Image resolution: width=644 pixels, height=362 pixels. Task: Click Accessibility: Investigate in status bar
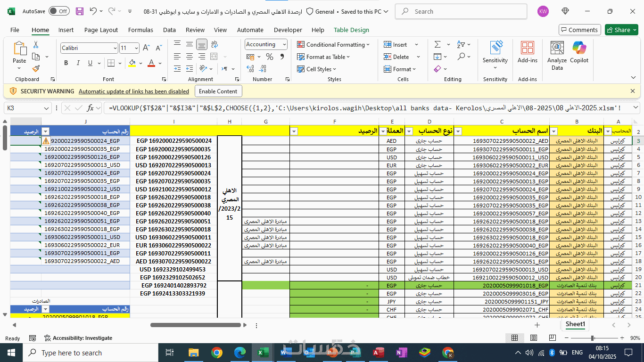coord(78,338)
